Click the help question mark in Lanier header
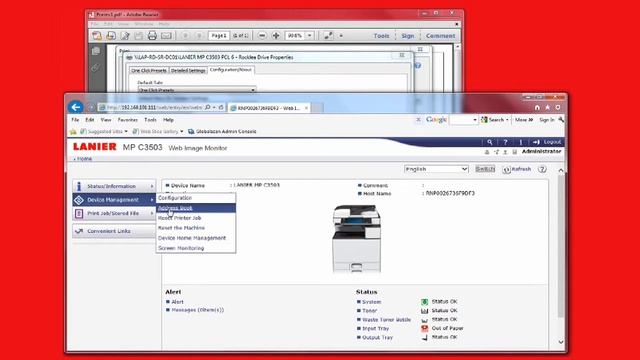The height and width of the screenshot is (360, 640). pyautogui.click(x=505, y=142)
